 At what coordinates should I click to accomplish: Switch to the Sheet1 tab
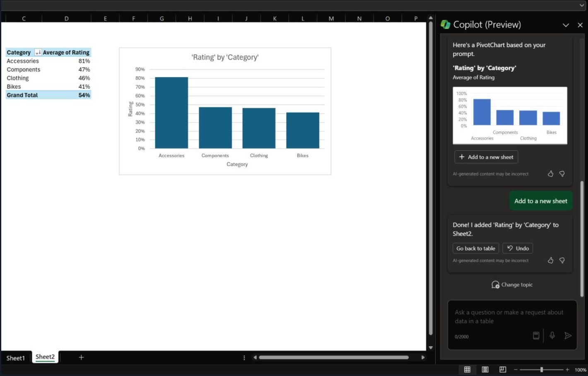coord(16,358)
